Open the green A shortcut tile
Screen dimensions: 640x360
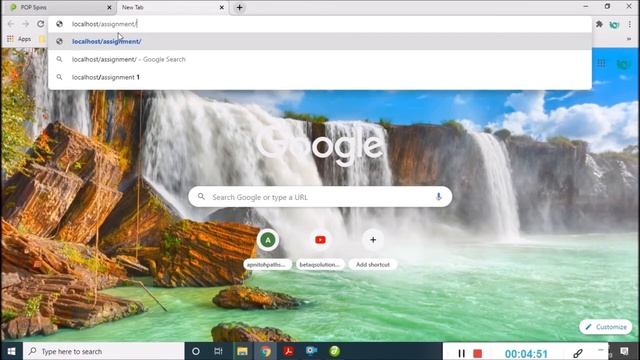click(x=268, y=240)
